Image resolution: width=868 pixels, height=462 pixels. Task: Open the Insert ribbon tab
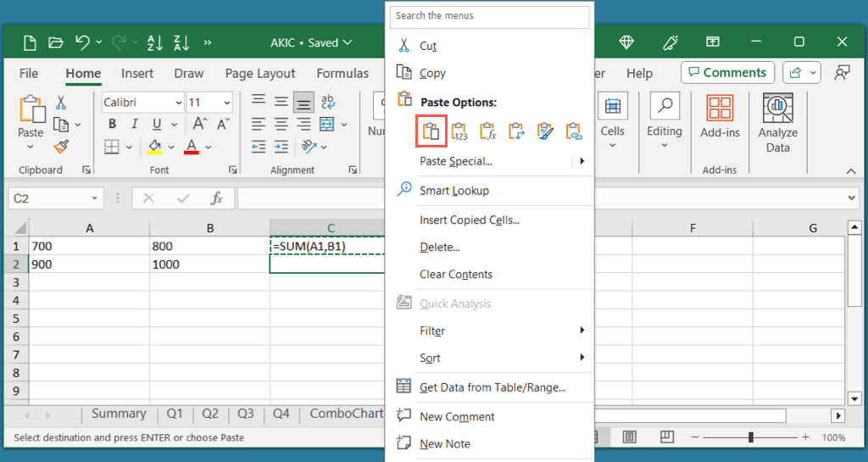[137, 74]
